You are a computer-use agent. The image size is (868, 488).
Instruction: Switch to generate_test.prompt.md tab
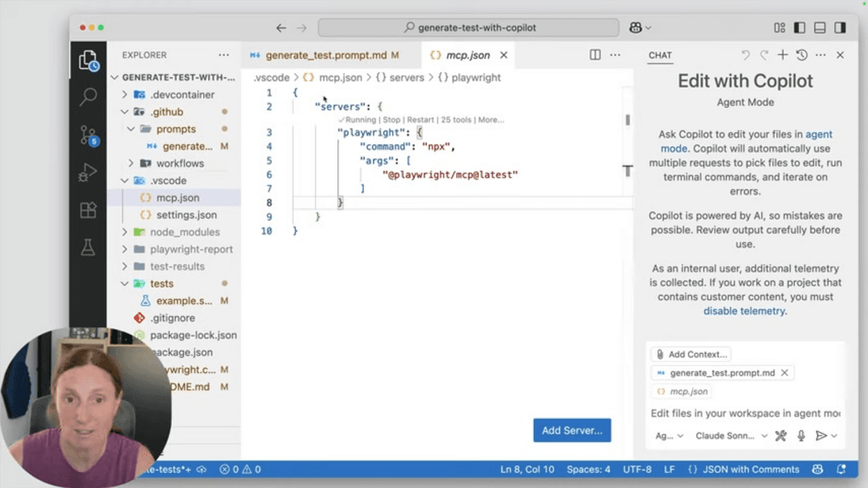325,55
